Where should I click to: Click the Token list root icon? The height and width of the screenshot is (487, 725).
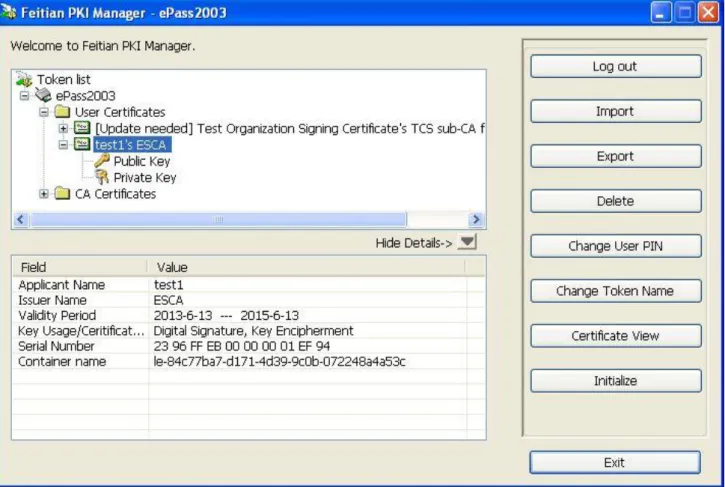(24, 79)
